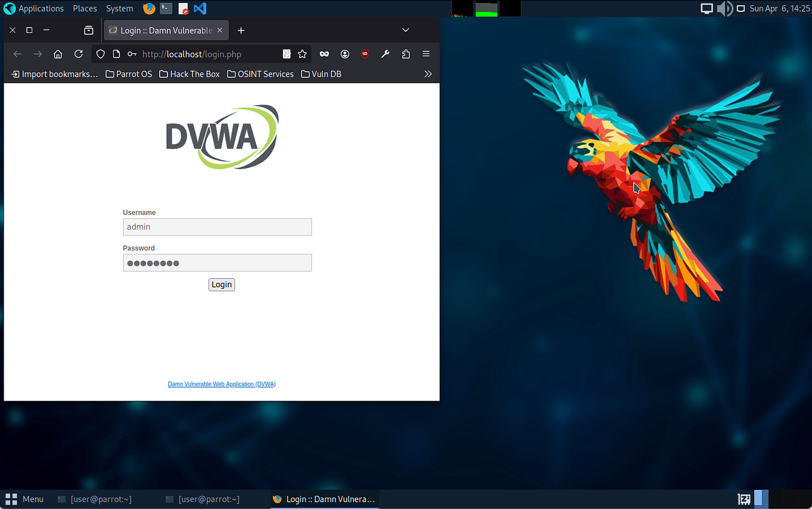
Task: Expand the list all tabs chevron
Action: pos(405,30)
